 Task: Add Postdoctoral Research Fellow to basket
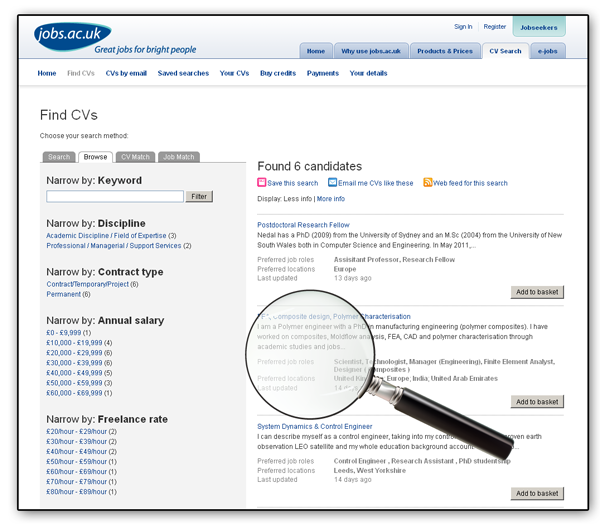pyautogui.click(x=537, y=292)
